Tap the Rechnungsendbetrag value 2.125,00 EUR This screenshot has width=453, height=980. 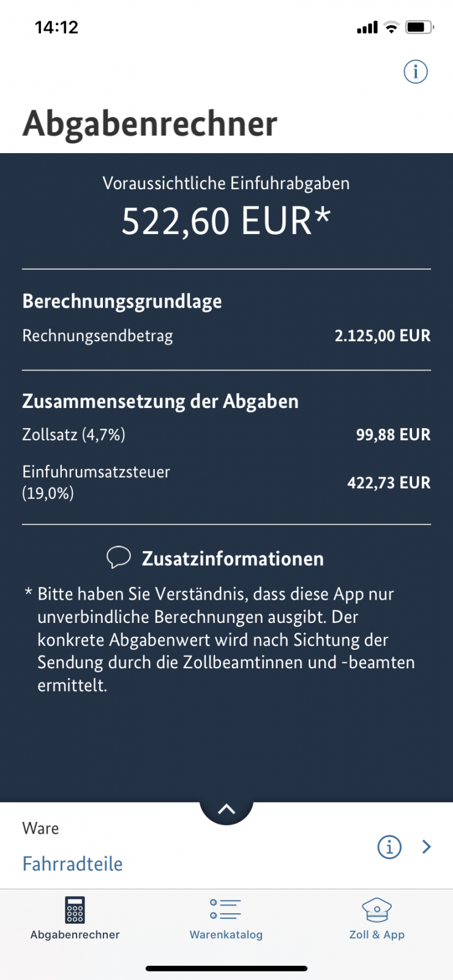(383, 336)
